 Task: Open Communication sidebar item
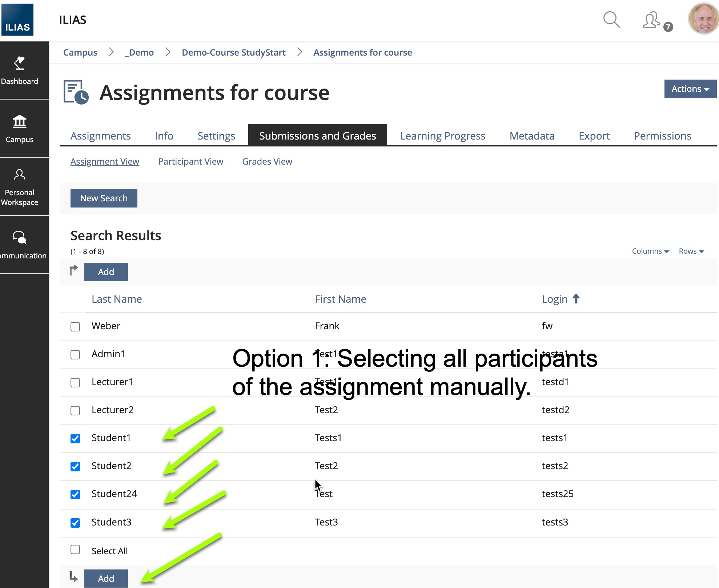click(x=20, y=245)
